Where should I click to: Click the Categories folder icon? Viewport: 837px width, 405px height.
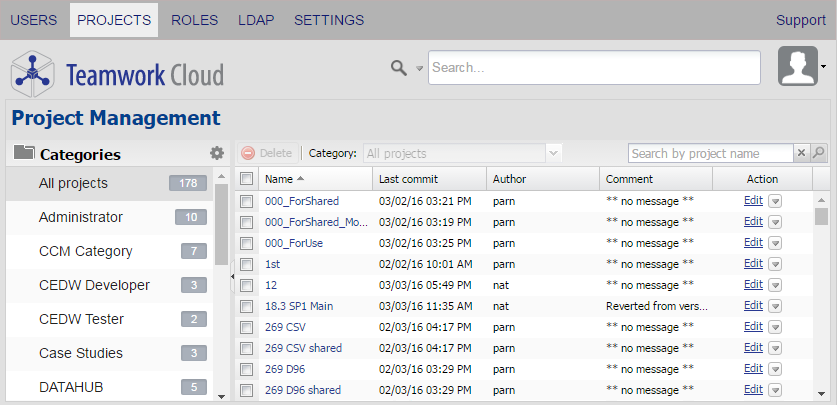[24, 153]
